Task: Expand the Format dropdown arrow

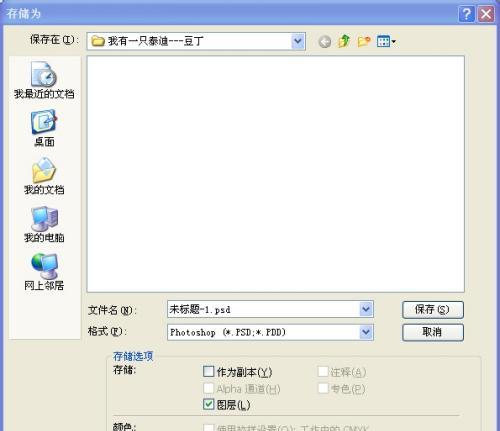Action: coord(366,332)
